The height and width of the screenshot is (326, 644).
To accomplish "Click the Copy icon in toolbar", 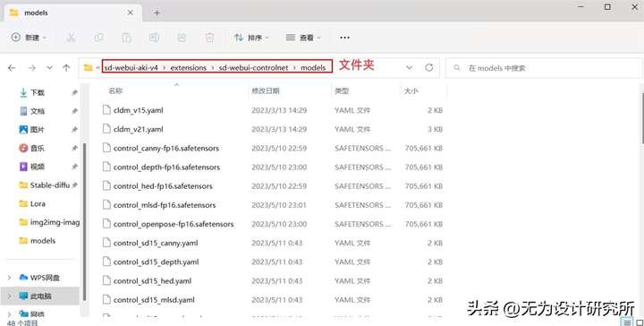I will (x=98, y=38).
